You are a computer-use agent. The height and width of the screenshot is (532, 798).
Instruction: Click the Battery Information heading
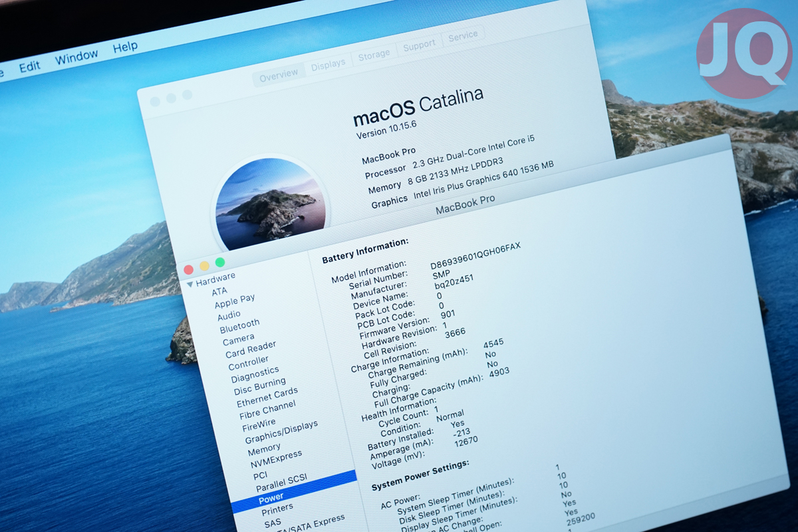[x=365, y=249]
